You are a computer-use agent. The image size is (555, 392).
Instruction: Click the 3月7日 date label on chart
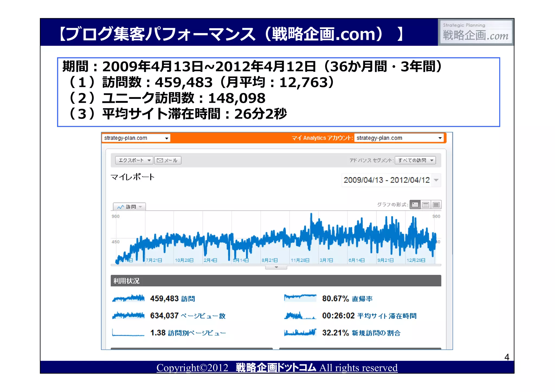point(326,260)
